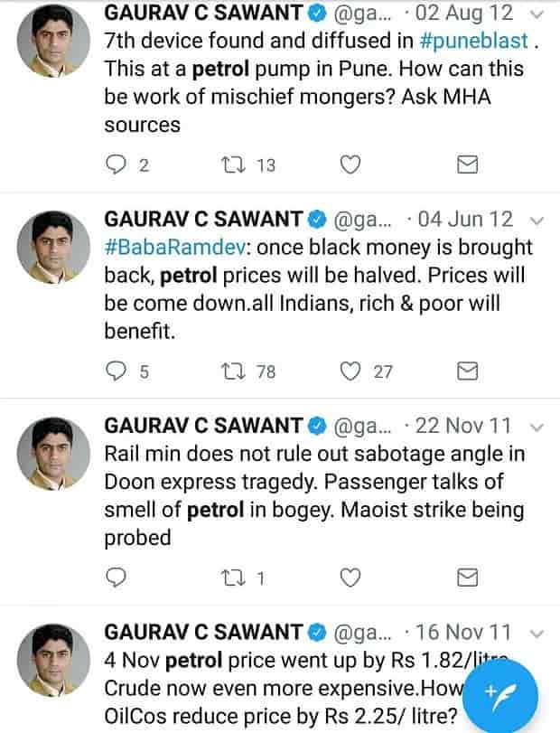The width and height of the screenshot is (560, 733).
Task: Open options chevron on 02 Aug 12 tweet
Action: (x=536, y=14)
